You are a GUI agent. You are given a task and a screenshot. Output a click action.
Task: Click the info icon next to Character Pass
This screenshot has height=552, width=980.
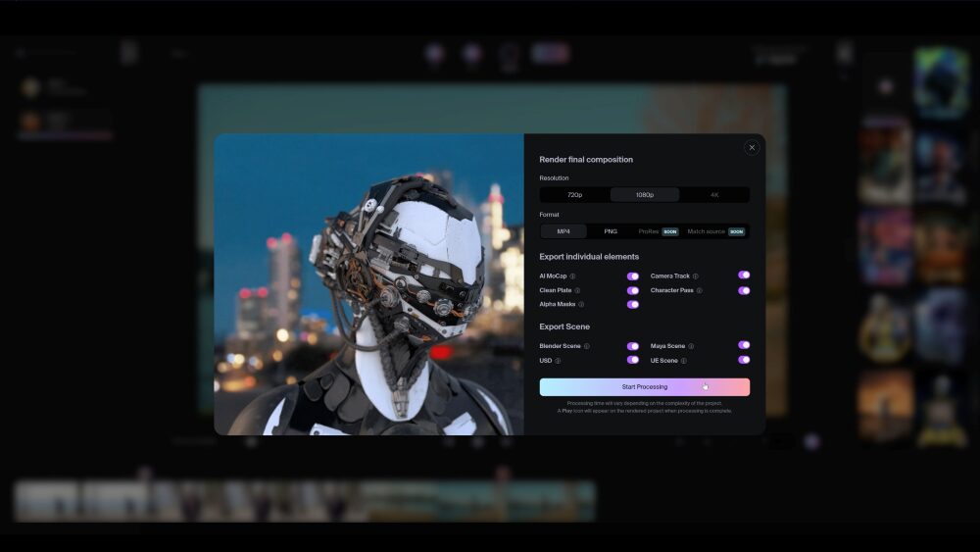point(700,290)
